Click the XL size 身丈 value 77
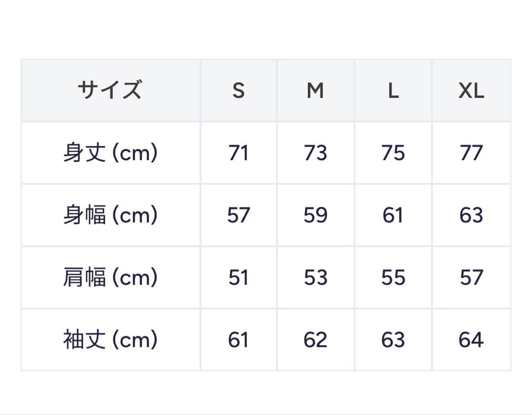532x415 pixels. pyautogui.click(x=471, y=153)
